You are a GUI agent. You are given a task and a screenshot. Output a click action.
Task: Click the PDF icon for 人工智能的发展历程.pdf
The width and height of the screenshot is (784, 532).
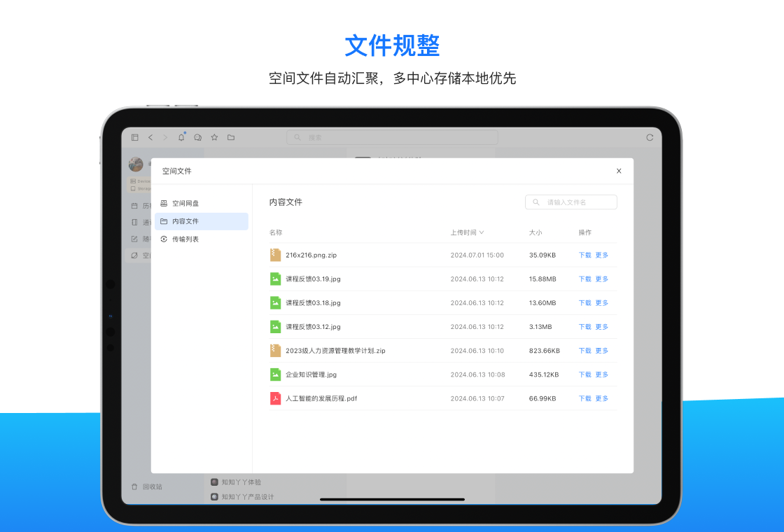[x=275, y=398]
